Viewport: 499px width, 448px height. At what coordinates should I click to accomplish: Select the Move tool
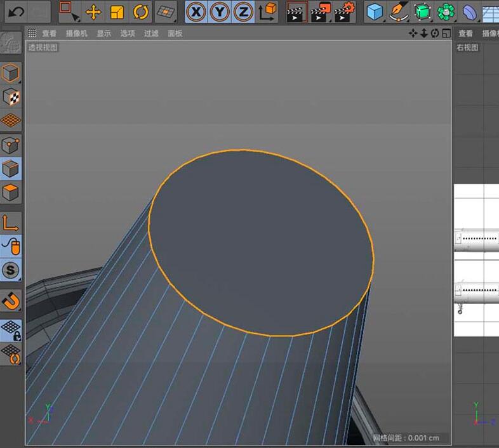coord(93,12)
